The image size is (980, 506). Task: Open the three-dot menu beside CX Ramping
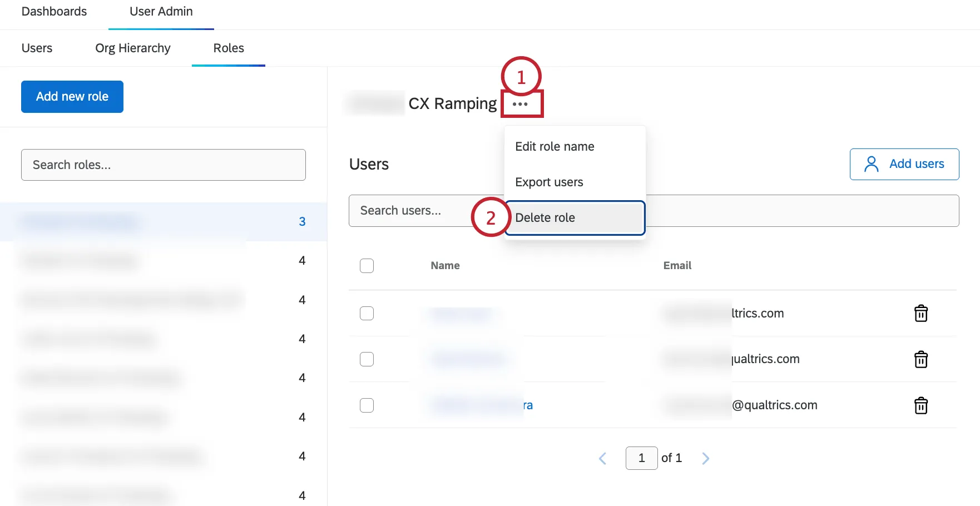click(x=521, y=104)
